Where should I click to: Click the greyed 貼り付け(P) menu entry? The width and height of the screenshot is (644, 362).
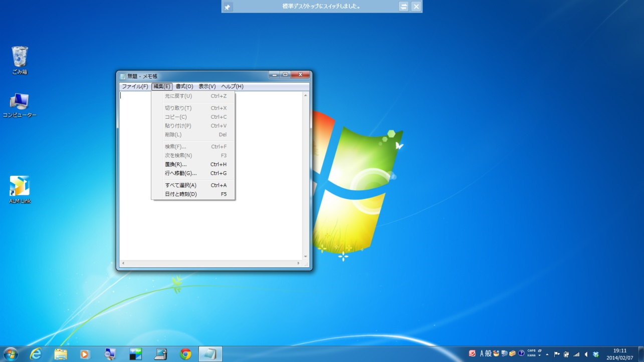tap(193, 126)
